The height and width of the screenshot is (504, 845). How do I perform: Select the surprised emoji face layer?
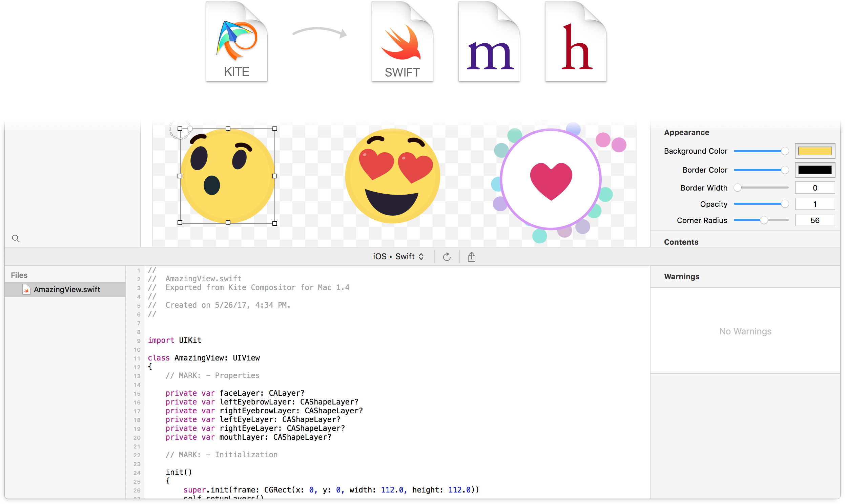[x=227, y=176]
